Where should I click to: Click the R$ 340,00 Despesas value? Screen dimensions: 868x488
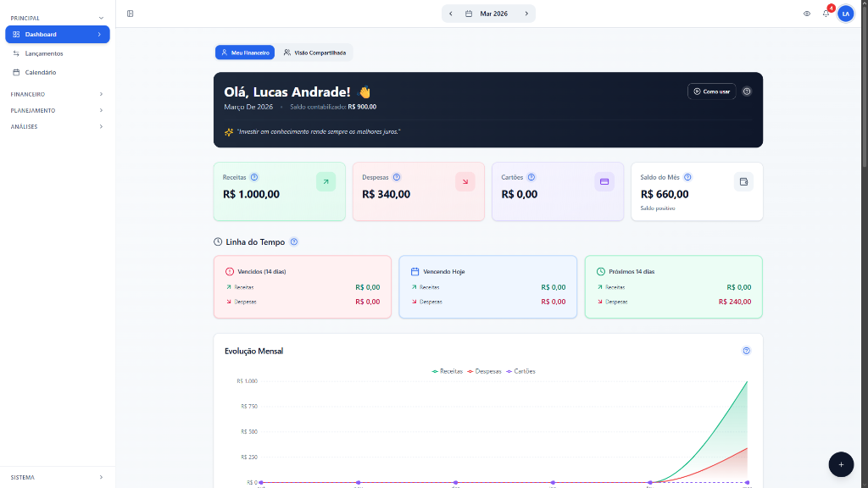point(386,194)
